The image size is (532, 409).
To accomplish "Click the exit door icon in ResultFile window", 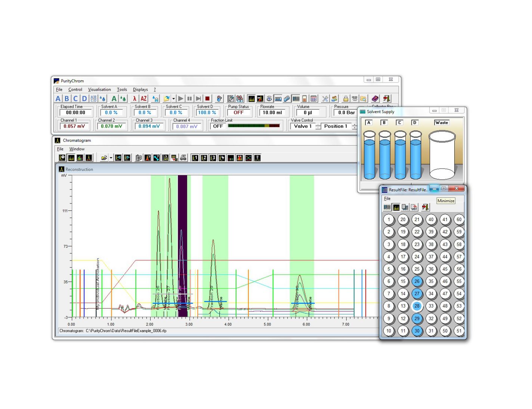I will click(425, 207).
